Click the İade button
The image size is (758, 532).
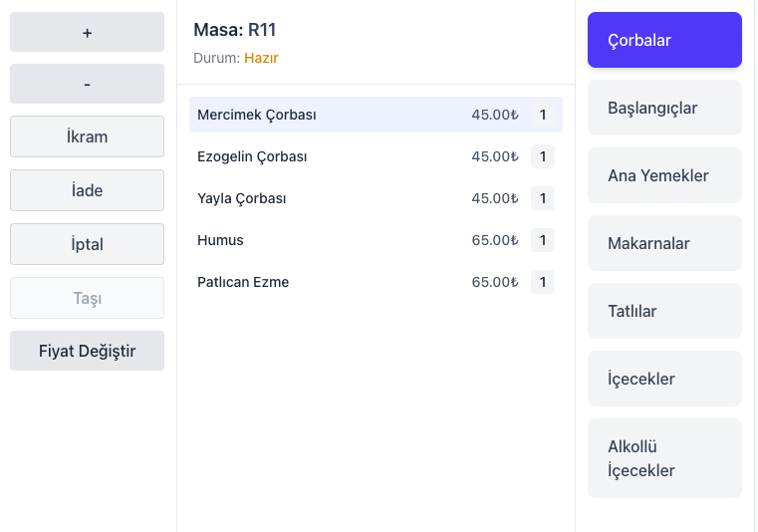pyautogui.click(x=87, y=190)
